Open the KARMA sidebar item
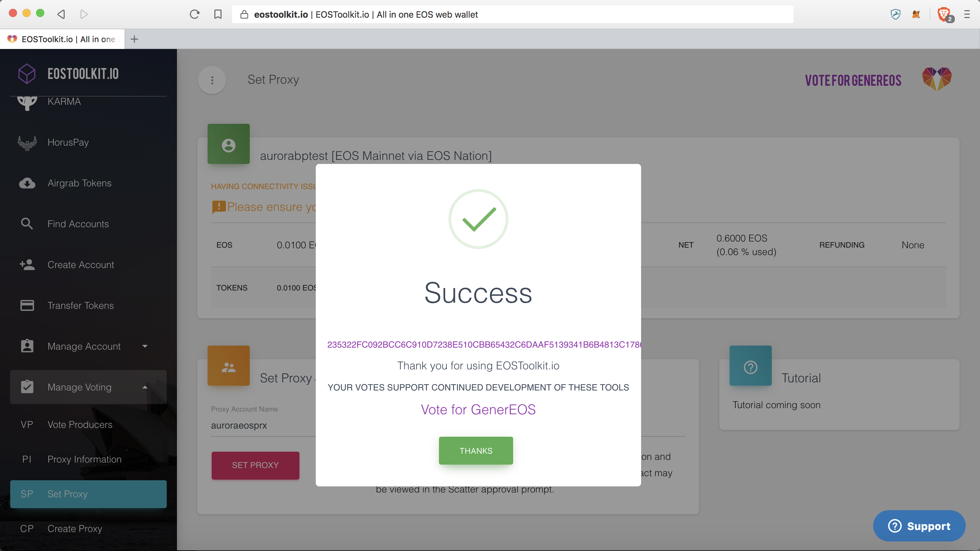 88,102
